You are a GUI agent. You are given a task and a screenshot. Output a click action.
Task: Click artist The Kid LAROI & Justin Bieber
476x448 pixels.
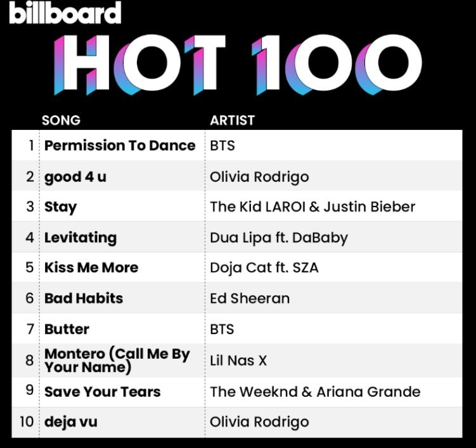click(312, 207)
